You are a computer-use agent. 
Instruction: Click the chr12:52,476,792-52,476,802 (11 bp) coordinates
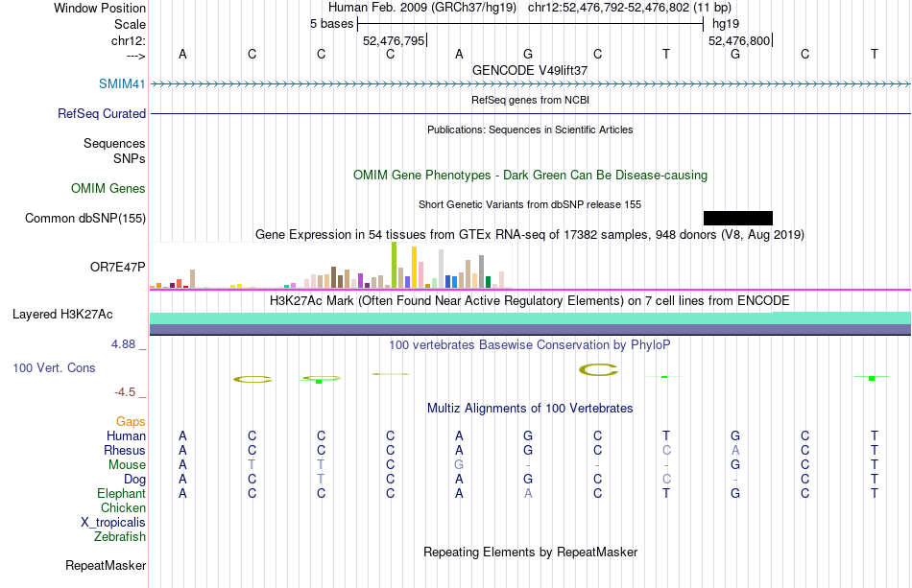tap(630, 8)
